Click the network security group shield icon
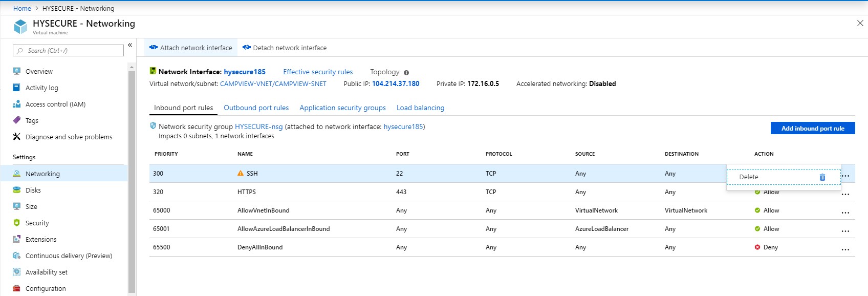 [x=153, y=125]
